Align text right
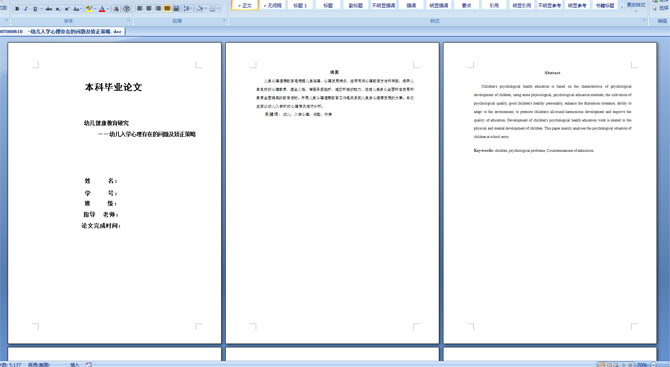Viewport: 670px width, 367px height. click(x=158, y=9)
